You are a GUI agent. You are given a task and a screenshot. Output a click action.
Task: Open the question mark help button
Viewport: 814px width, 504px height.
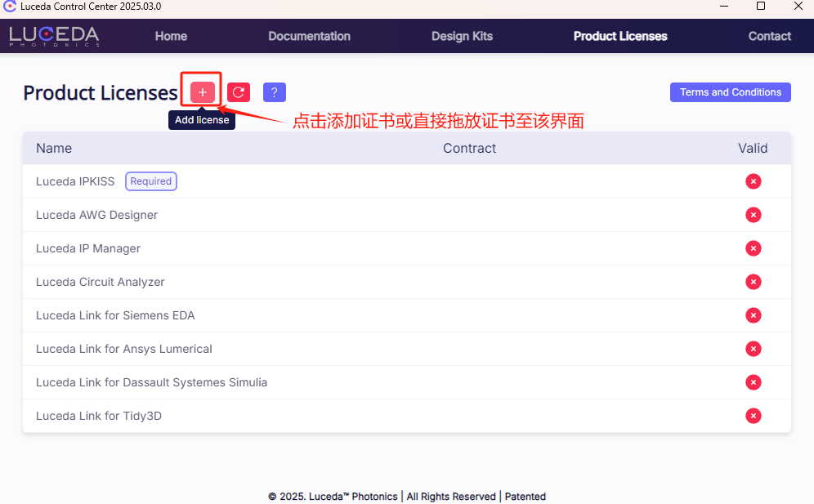[275, 92]
